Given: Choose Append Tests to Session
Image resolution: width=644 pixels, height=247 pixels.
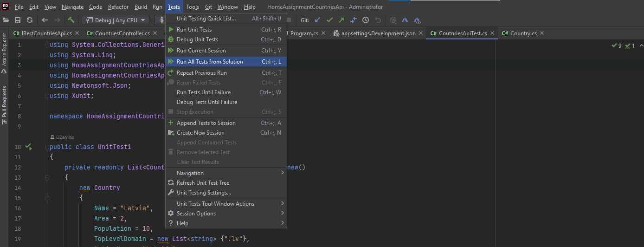Looking at the screenshot, I should pos(226,123).
